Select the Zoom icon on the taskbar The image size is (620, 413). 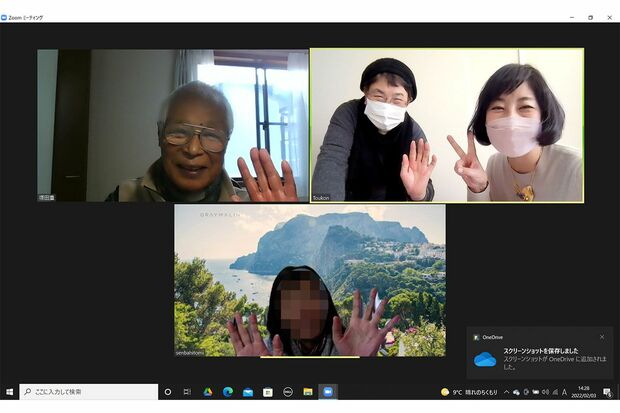(x=328, y=392)
